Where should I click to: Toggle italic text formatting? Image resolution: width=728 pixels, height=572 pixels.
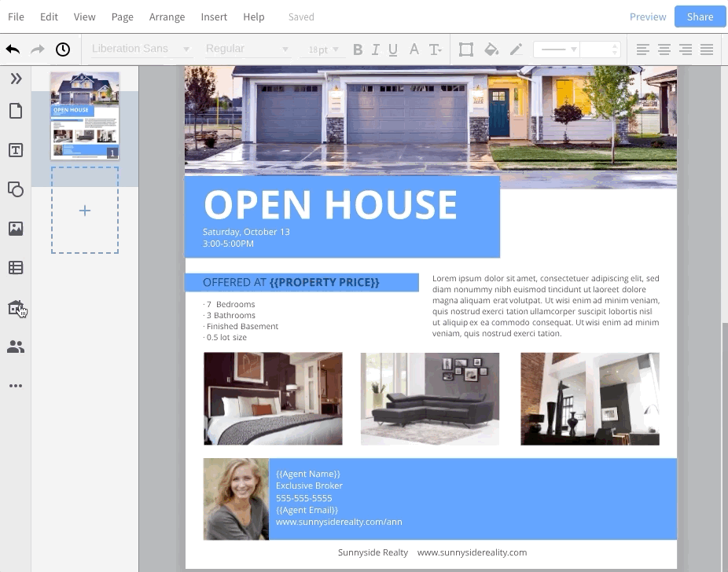[375, 49]
